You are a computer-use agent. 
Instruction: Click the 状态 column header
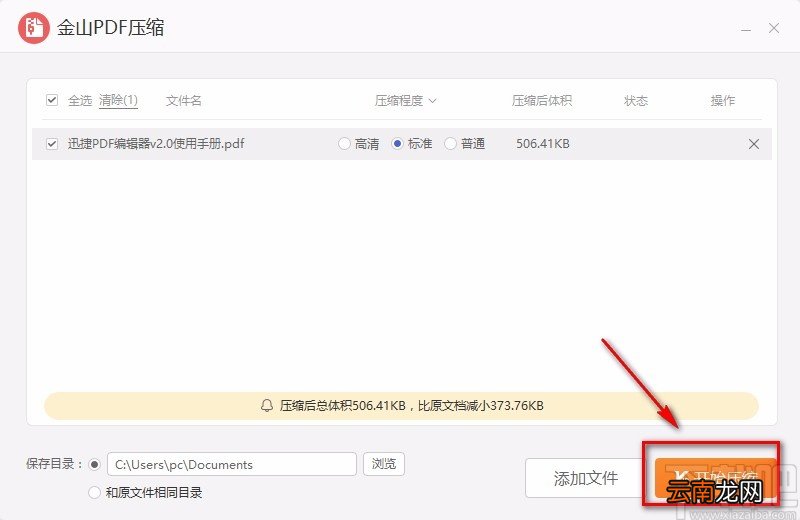point(636,101)
